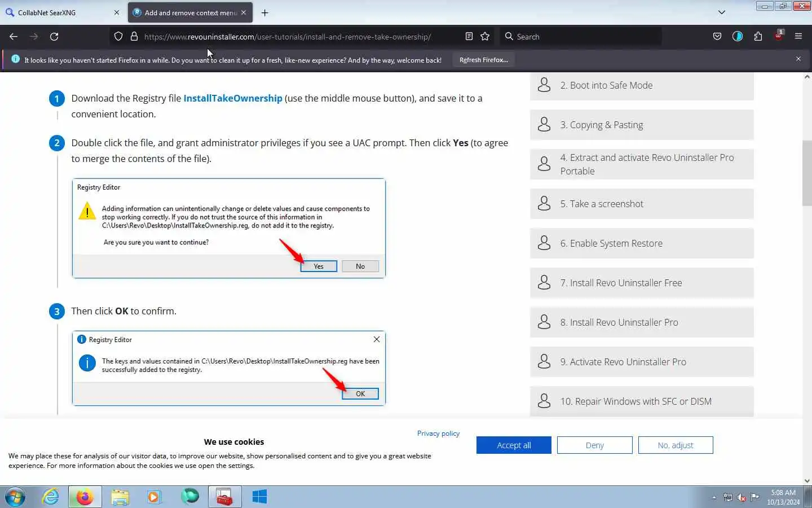Image resolution: width=812 pixels, height=508 pixels.
Task: Close the Add and remove context menu tab
Action: (x=244, y=12)
